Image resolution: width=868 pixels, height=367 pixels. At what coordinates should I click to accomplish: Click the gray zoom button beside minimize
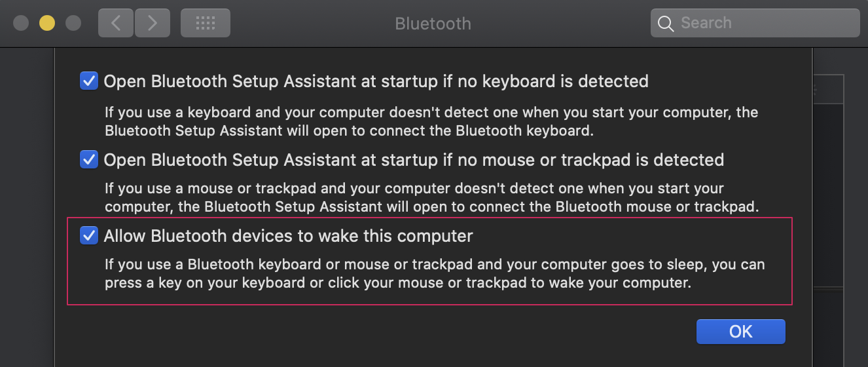(73, 23)
